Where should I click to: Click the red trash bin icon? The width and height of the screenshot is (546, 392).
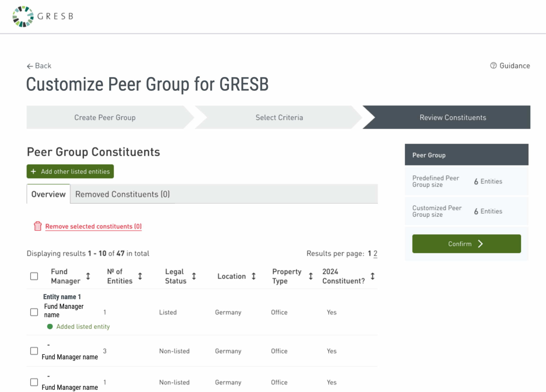click(x=38, y=226)
